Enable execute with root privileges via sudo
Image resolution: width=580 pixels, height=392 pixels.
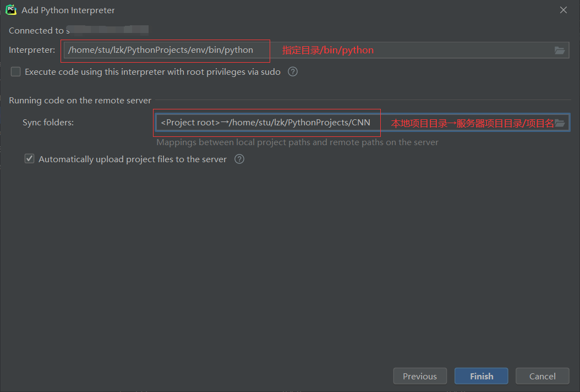15,71
